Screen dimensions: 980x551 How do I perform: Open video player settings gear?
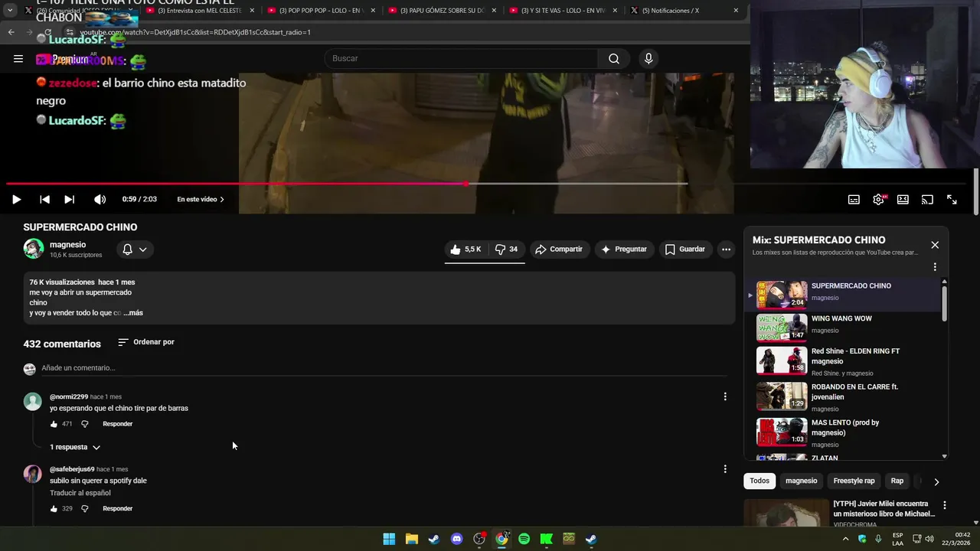(878, 199)
